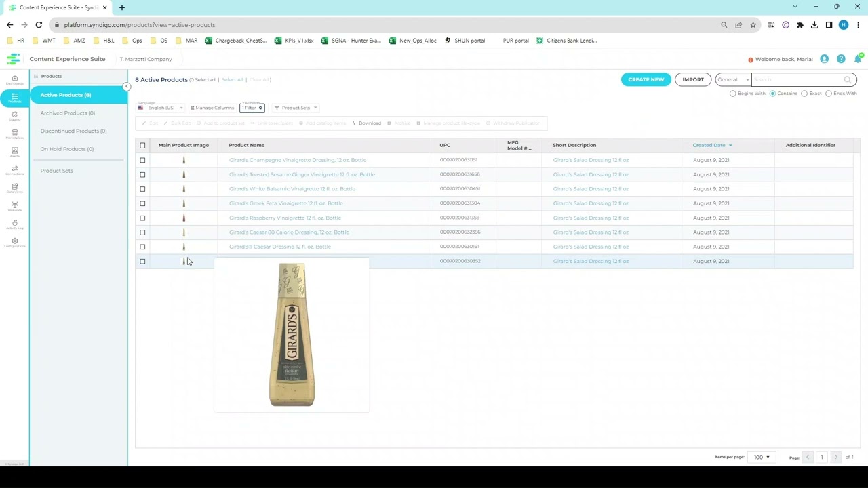Image resolution: width=868 pixels, height=488 pixels.
Task: Open the Staging section in the sidebar
Action: 14,116
